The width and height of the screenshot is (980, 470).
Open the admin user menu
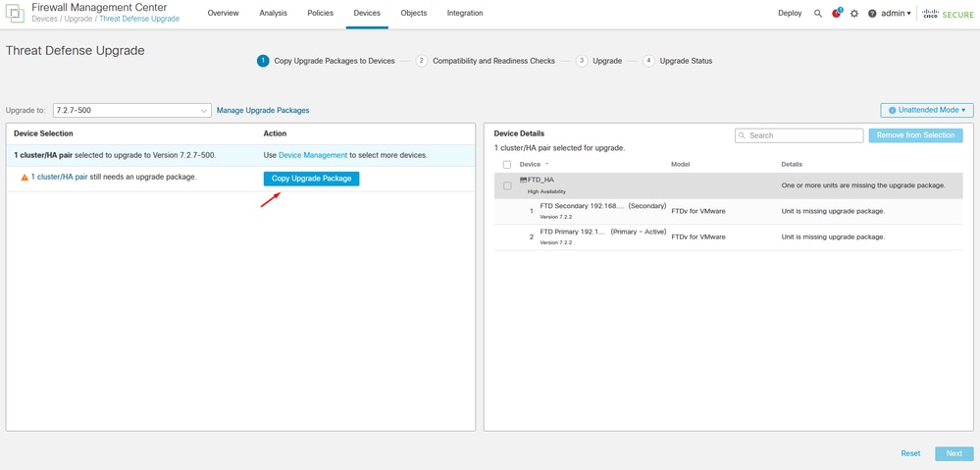pyautogui.click(x=896, y=13)
